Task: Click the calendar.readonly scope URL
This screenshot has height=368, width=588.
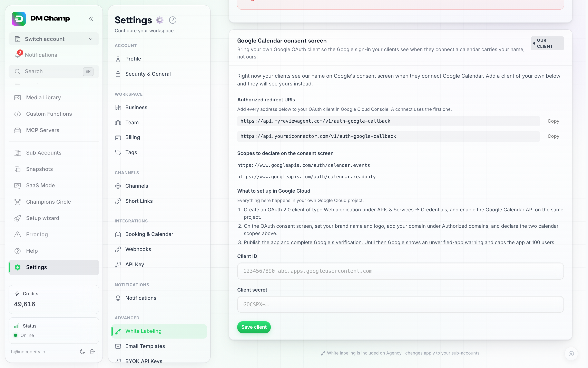Action: (x=306, y=177)
